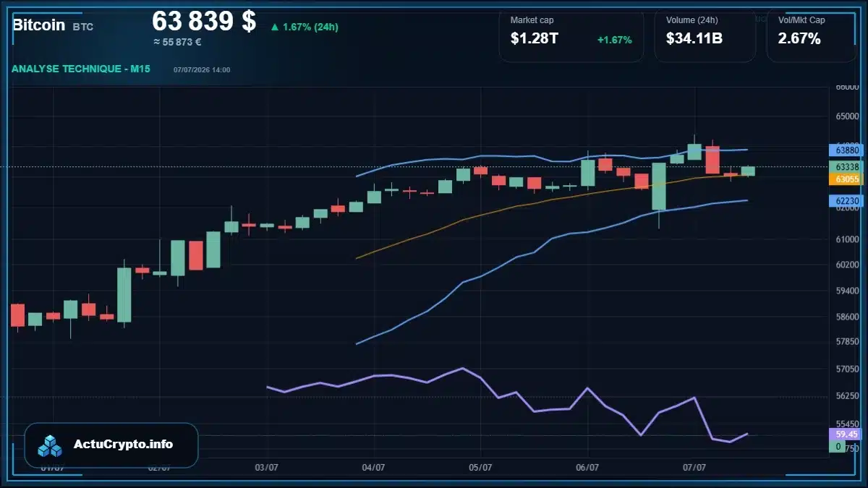Click the ANALYSE TECHNIQUE - M15 heading
This screenshot has width=868, height=488.
click(80, 69)
